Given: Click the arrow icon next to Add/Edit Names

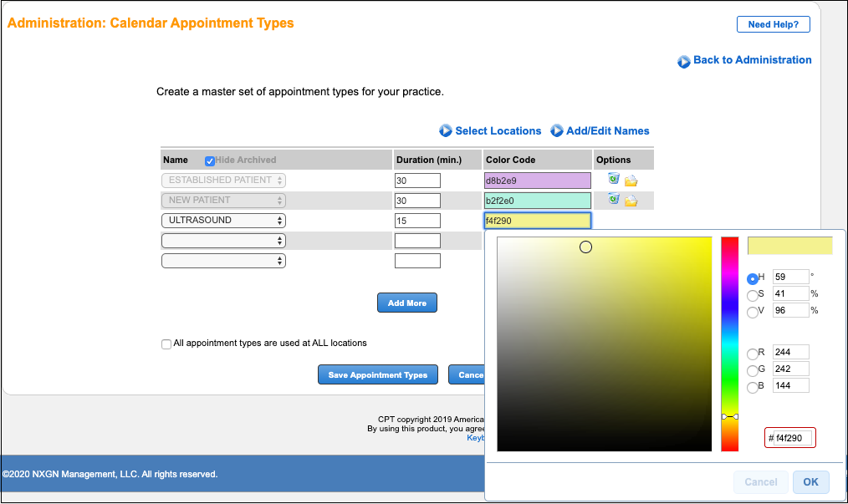Looking at the screenshot, I should 558,130.
